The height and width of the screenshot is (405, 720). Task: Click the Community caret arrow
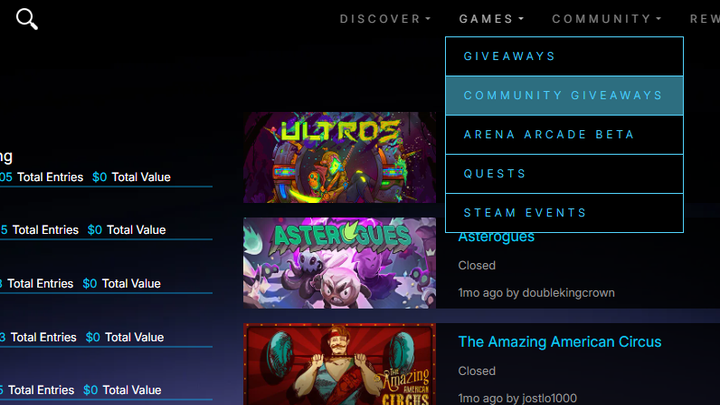(659, 19)
